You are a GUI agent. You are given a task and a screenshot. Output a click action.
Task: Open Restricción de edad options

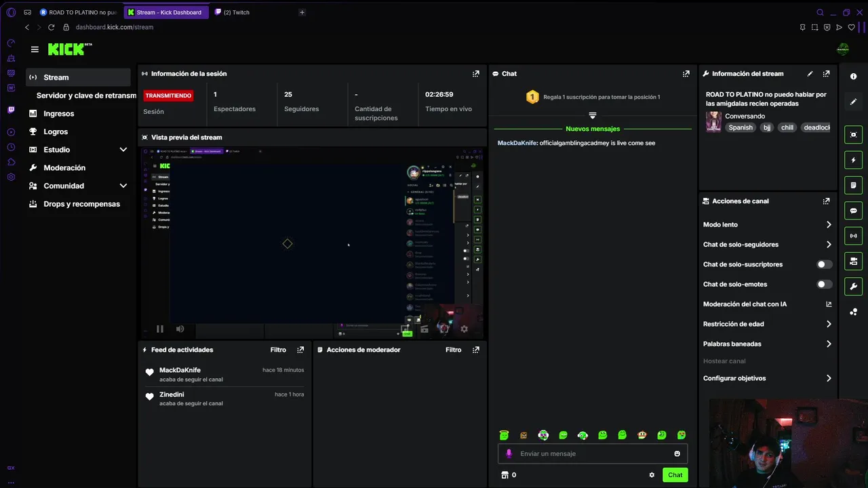767,325
